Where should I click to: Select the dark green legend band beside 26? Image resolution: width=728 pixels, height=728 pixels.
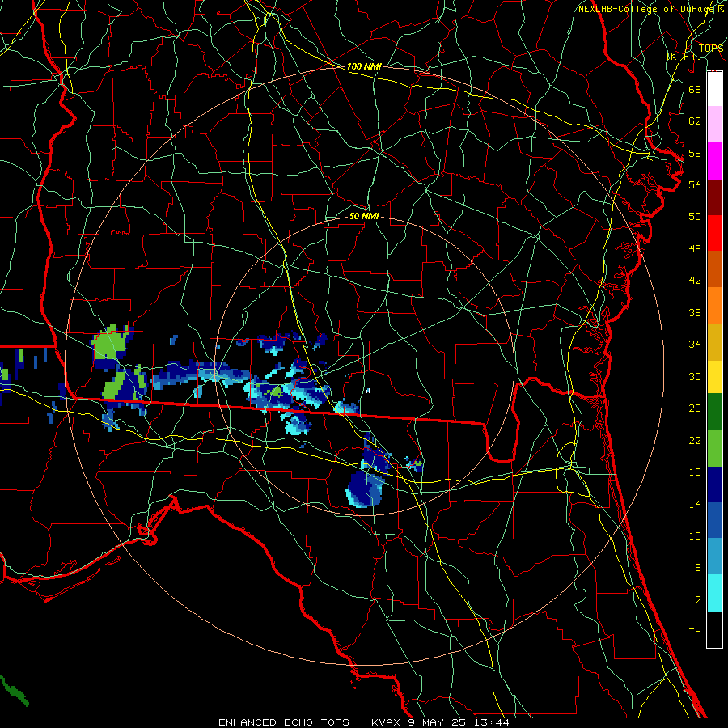[x=714, y=412]
